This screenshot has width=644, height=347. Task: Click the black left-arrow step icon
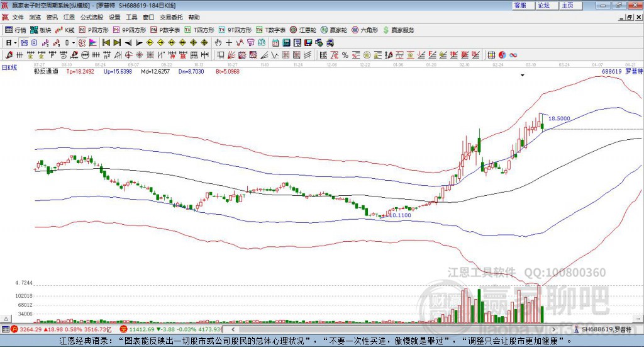128,43
